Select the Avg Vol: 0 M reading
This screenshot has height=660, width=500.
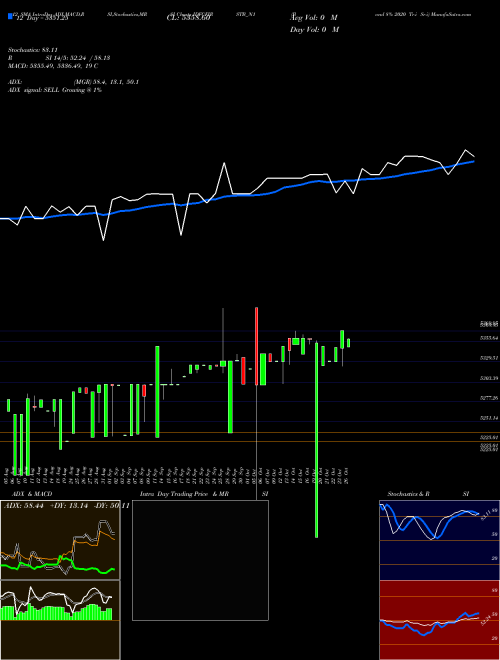point(314,18)
